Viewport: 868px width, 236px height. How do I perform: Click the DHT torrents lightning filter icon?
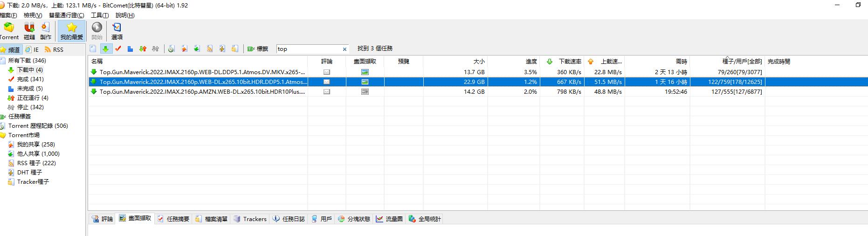(222, 49)
